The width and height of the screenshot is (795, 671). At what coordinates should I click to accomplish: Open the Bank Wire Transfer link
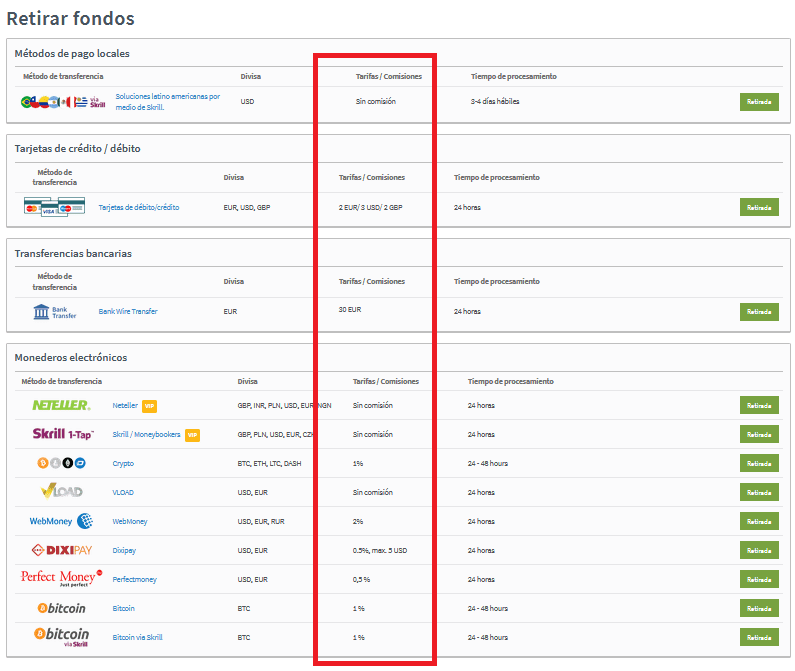coord(128,312)
